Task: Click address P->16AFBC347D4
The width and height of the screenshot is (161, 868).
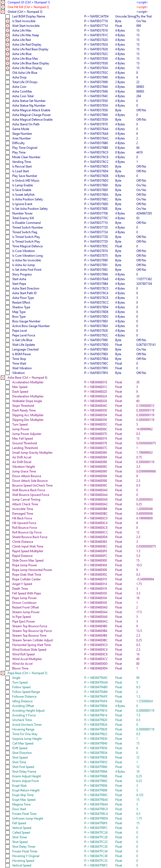Action: [96, 16]
